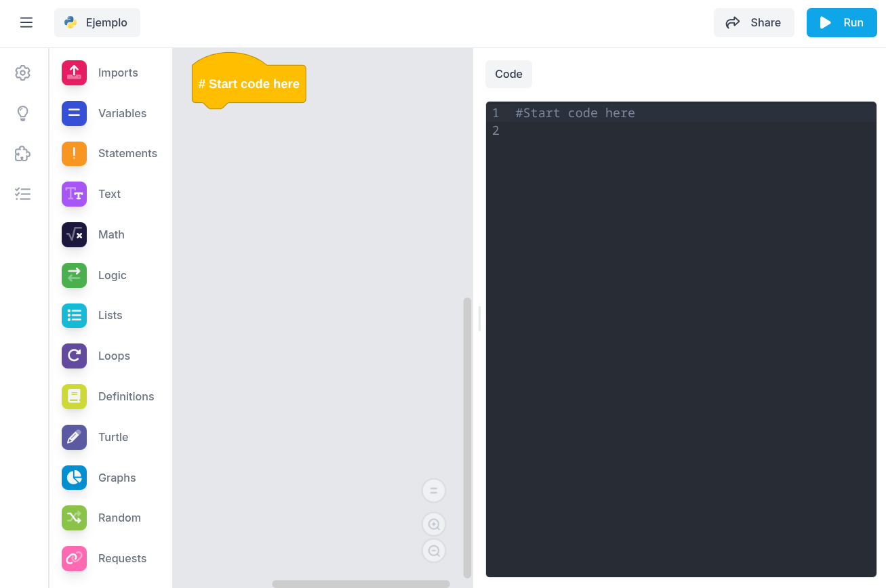The height and width of the screenshot is (588, 886).
Task: Click the Share button label
Action: click(x=765, y=22)
